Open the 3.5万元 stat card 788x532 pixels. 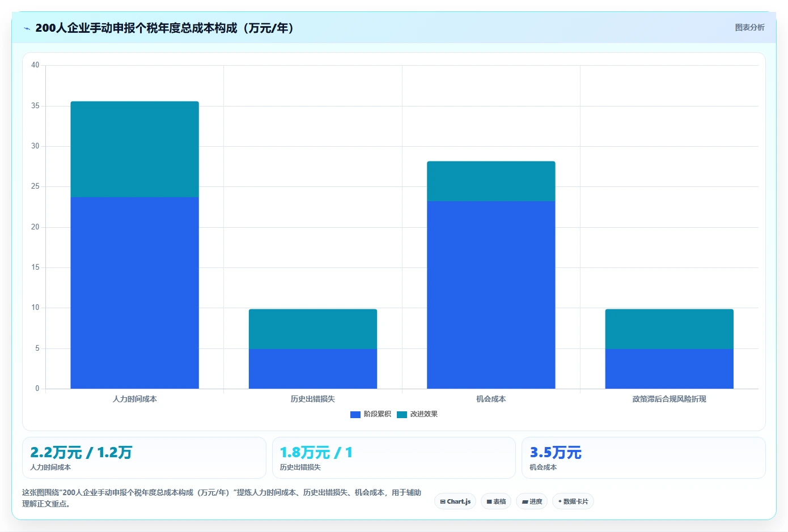(643, 458)
